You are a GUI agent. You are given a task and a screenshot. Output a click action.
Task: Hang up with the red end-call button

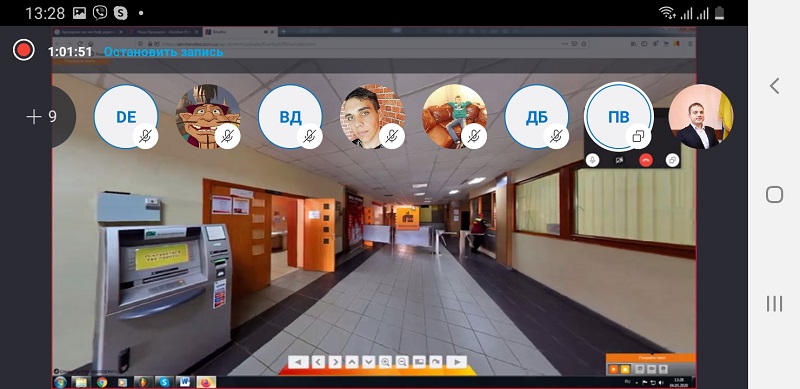(x=646, y=160)
